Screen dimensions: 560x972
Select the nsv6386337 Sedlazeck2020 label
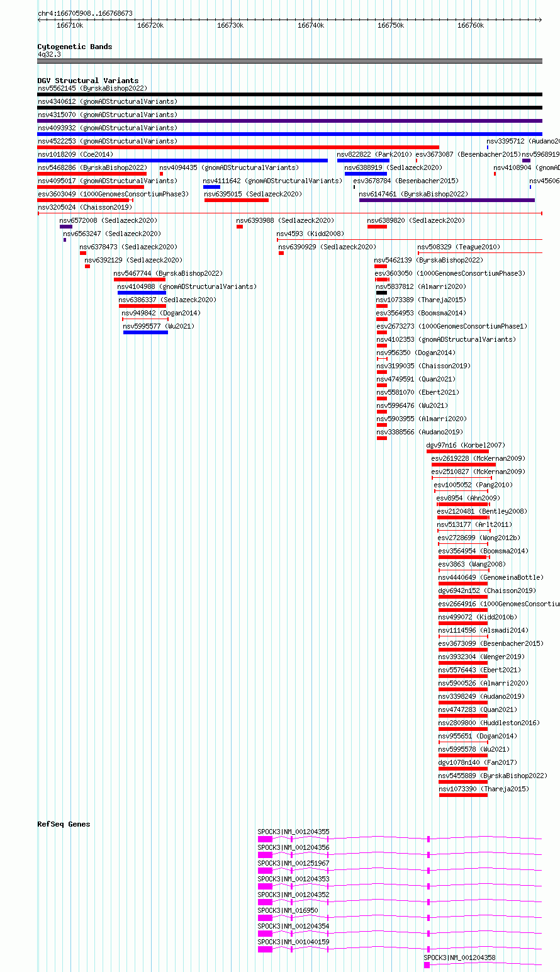(x=168, y=300)
